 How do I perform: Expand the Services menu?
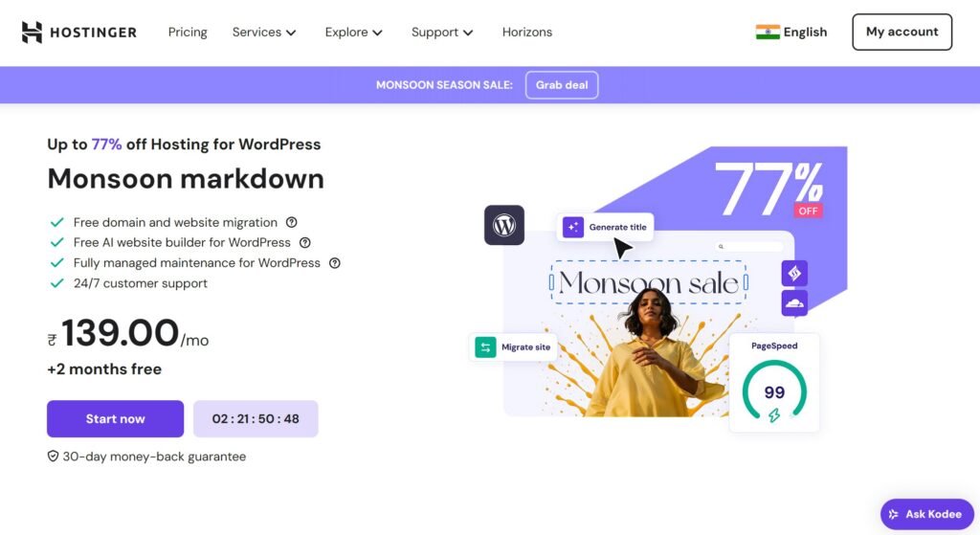264,32
